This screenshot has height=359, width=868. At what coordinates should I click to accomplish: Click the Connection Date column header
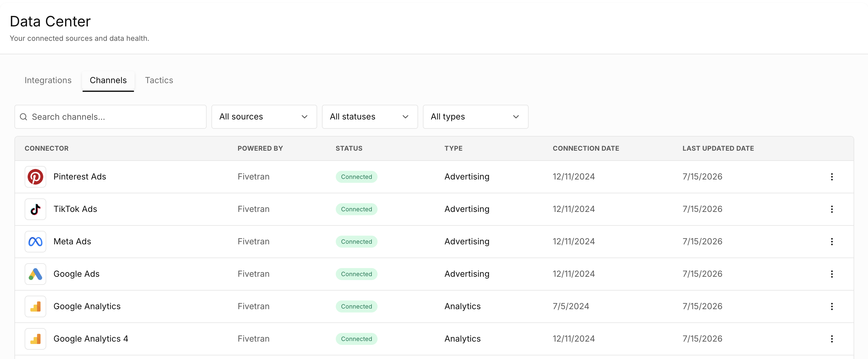point(586,149)
